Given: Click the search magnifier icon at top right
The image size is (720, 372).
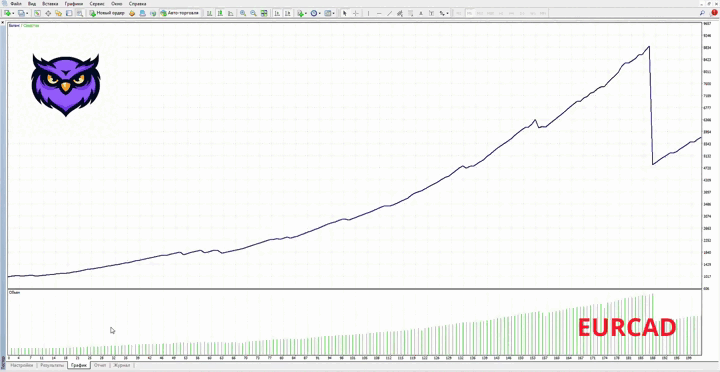Looking at the screenshot, I should (x=703, y=13).
